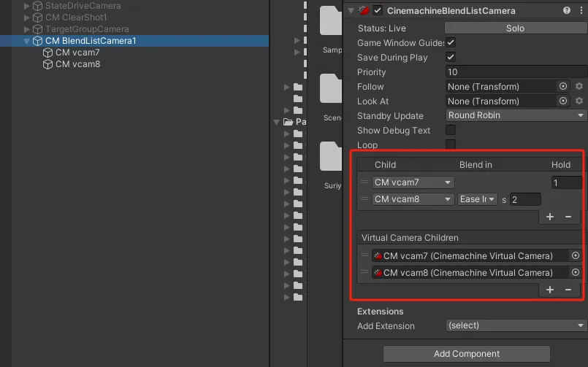Open the CM vcam7 child dropdown
Image resolution: width=588 pixels, height=367 pixels.
[413, 182]
